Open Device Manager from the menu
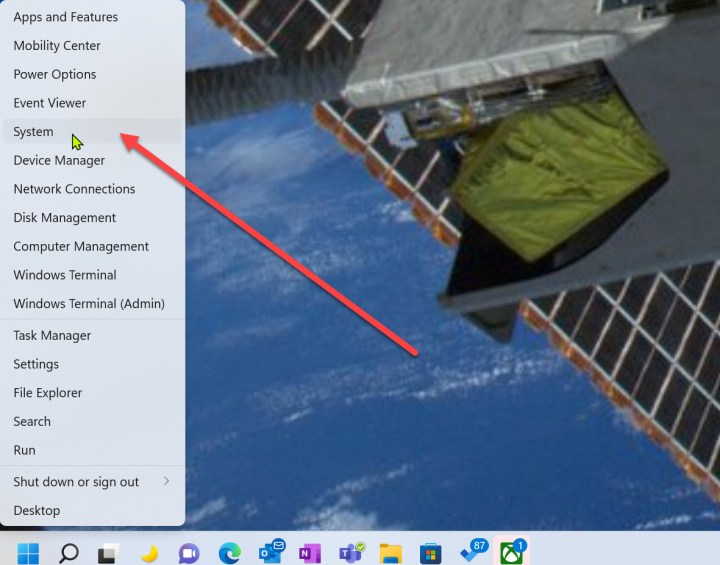 59,160
